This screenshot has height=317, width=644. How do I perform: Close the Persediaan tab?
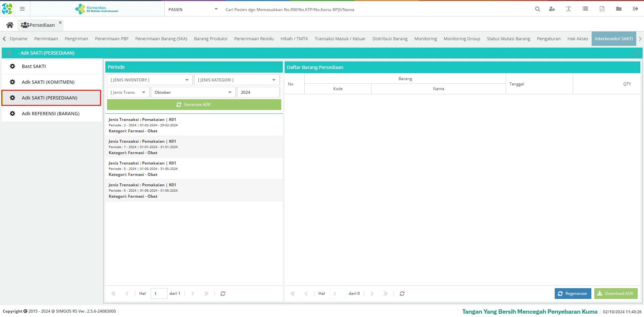point(60,22)
